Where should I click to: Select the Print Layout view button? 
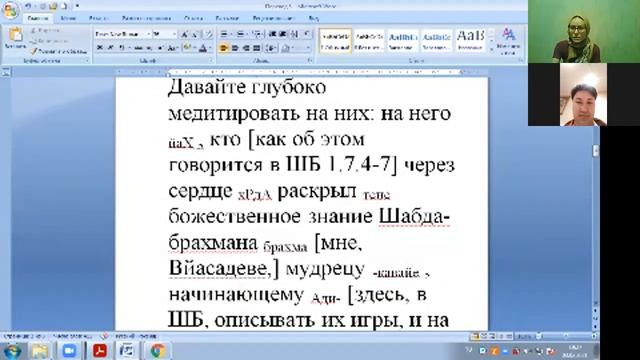click(475, 336)
